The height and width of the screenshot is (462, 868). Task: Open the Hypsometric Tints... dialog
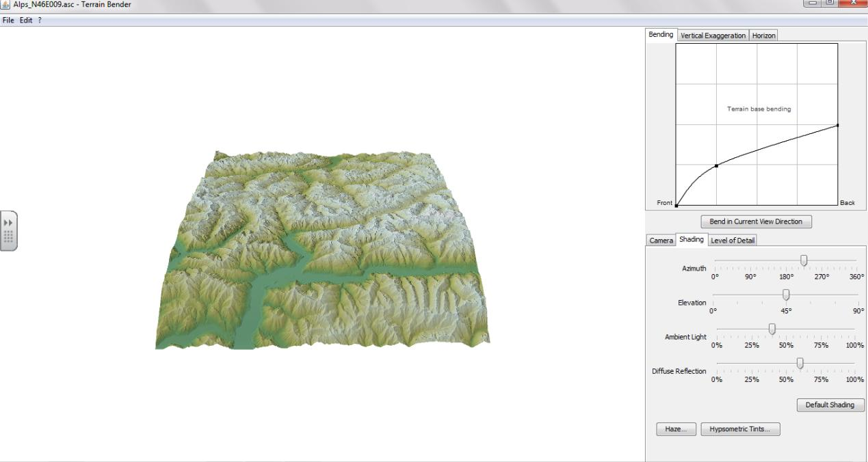[x=740, y=429]
